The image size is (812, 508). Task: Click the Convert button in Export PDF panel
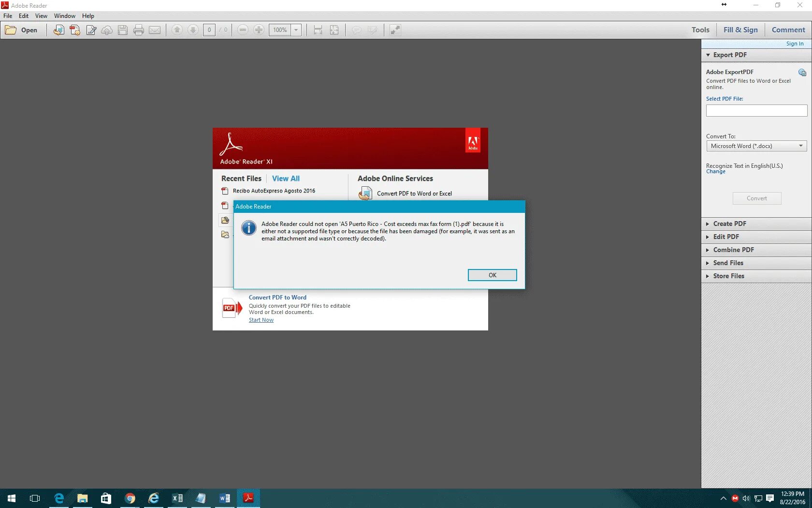pos(757,198)
